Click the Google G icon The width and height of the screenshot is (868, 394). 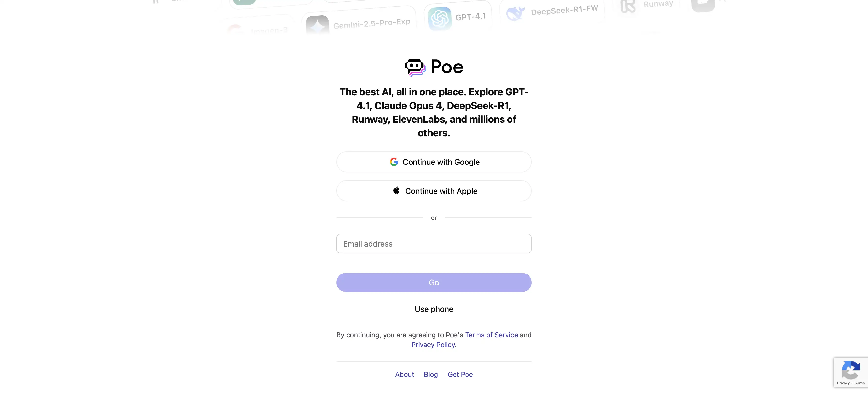393,162
